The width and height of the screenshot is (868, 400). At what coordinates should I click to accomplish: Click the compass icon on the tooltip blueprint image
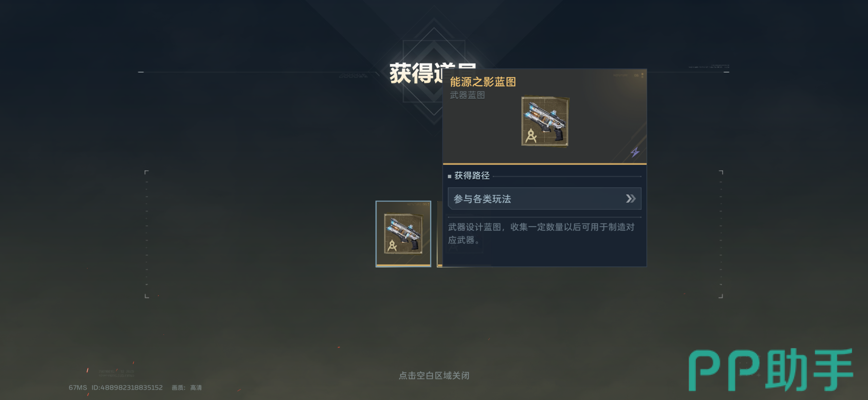[x=531, y=136]
